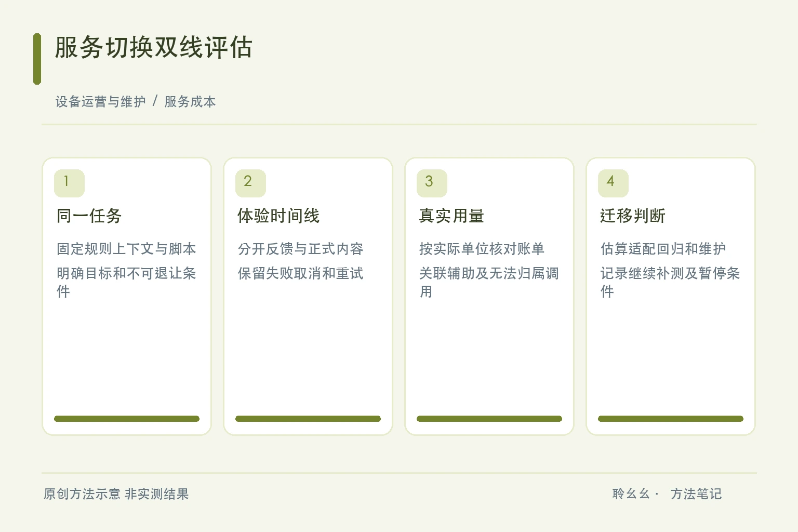Click the line 关联辅助及无法归属调用

(x=489, y=282)
